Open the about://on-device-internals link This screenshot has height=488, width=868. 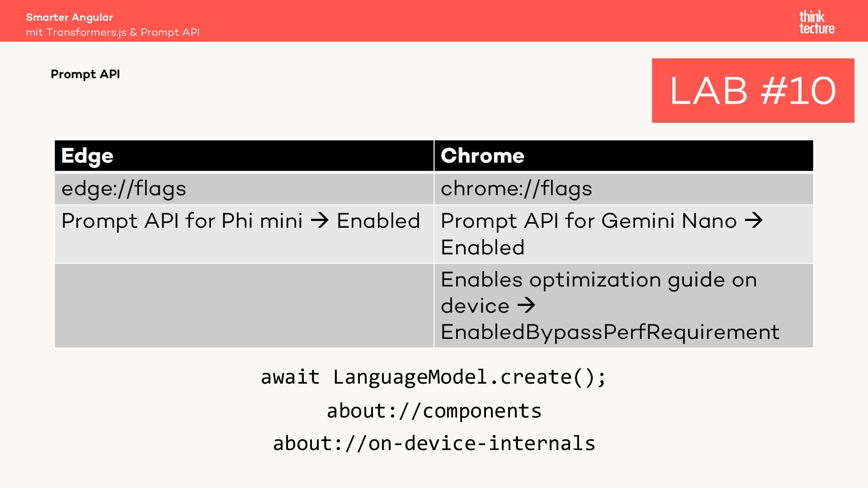[434, 443]
